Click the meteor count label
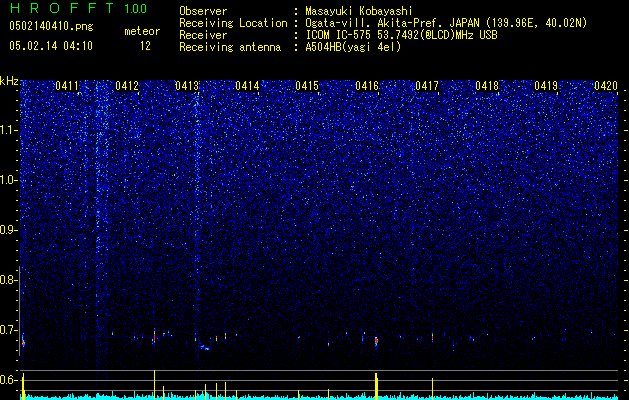Image resolution: width=629 pixels, height=400 pixels. click(x=142, y=31)
